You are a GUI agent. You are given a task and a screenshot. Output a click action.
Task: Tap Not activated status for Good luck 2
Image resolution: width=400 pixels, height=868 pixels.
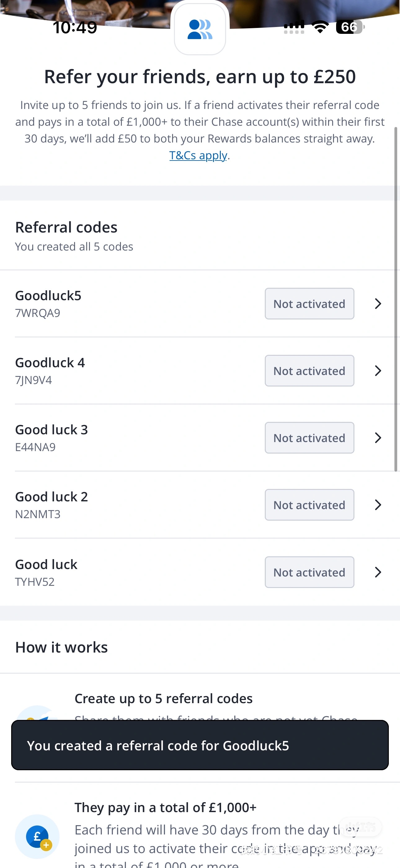(309, 505)
